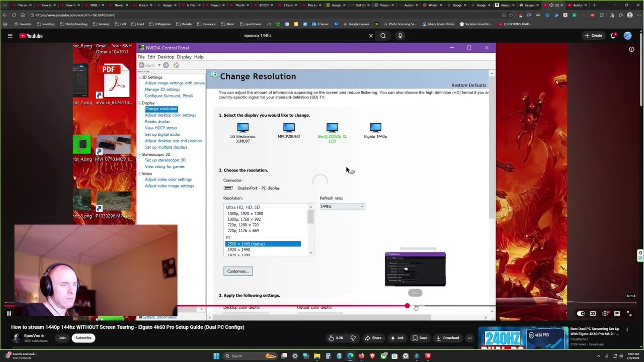
Task: Go to the YouTube home logo
Action: [31, 36]
